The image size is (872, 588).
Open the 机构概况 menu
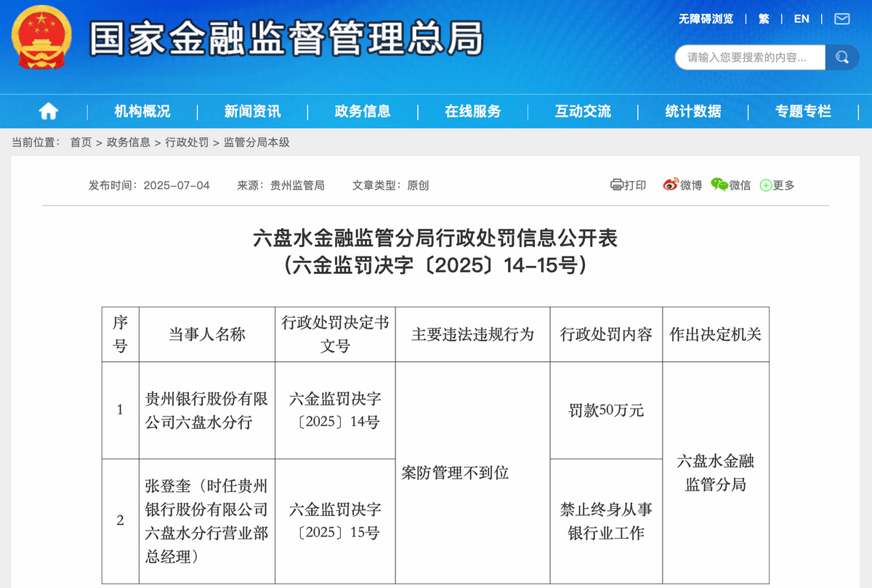point(142,111)
